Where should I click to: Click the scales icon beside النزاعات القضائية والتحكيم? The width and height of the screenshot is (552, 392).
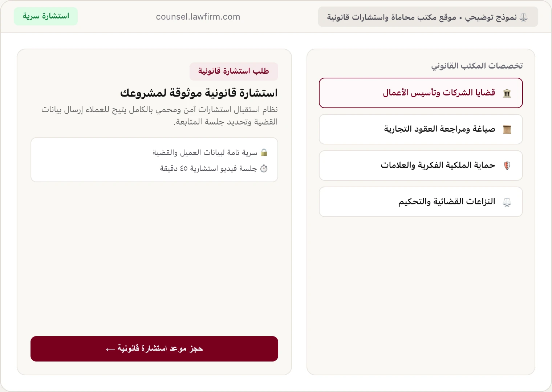point(507,202)
